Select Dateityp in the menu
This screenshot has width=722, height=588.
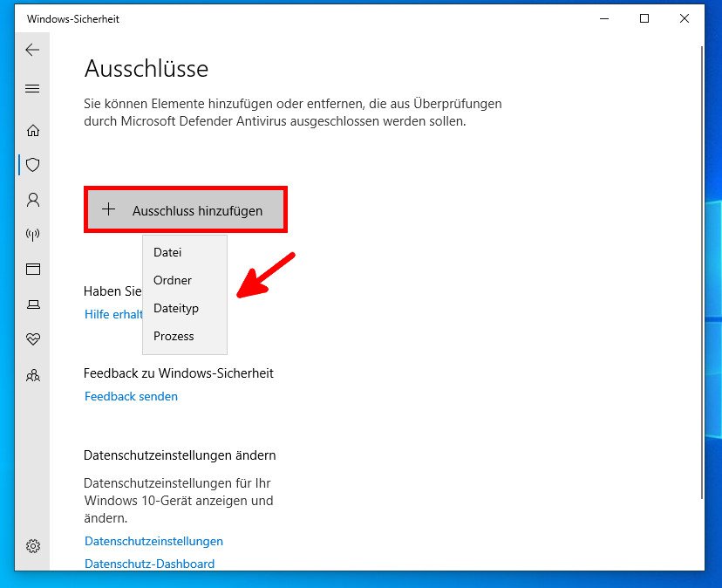click(x=176, y=308)
